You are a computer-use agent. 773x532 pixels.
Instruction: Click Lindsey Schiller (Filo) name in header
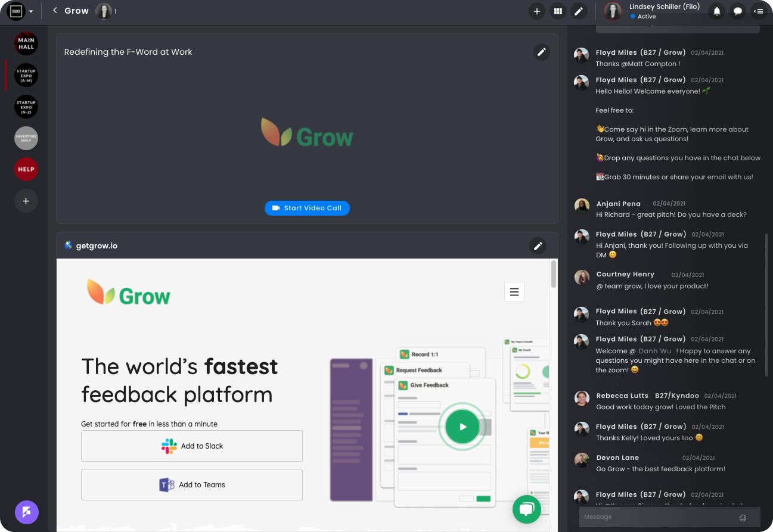[665, 7]
